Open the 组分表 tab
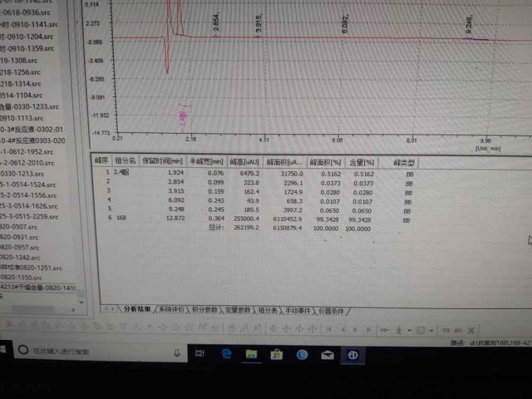This screenshot has height=399, width=532. [x=268, y=310]
